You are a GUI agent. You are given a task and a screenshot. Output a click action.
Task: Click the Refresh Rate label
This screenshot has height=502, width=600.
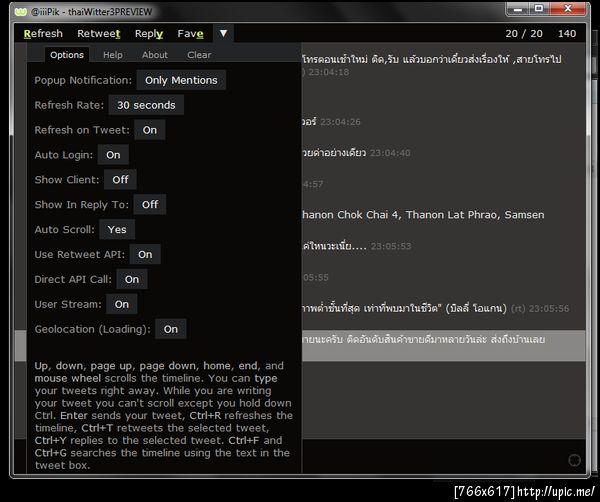click(69, 105)
